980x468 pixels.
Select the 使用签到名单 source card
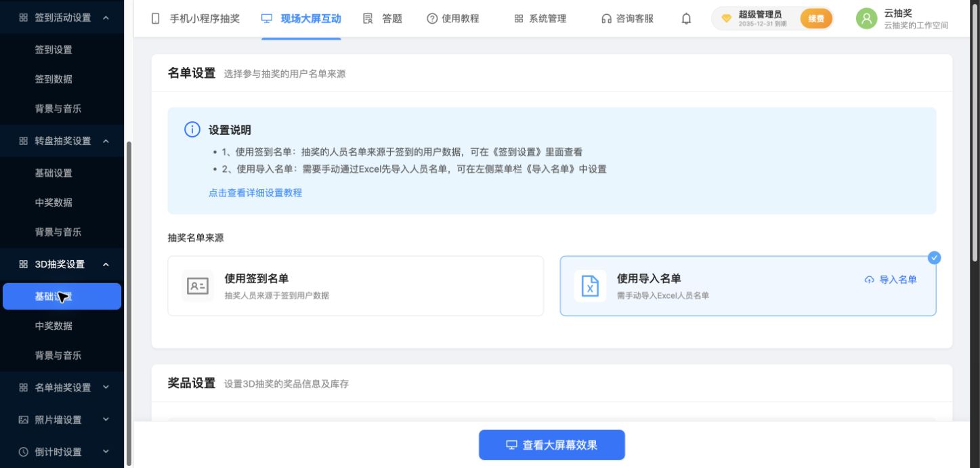[x=356, y=286]
